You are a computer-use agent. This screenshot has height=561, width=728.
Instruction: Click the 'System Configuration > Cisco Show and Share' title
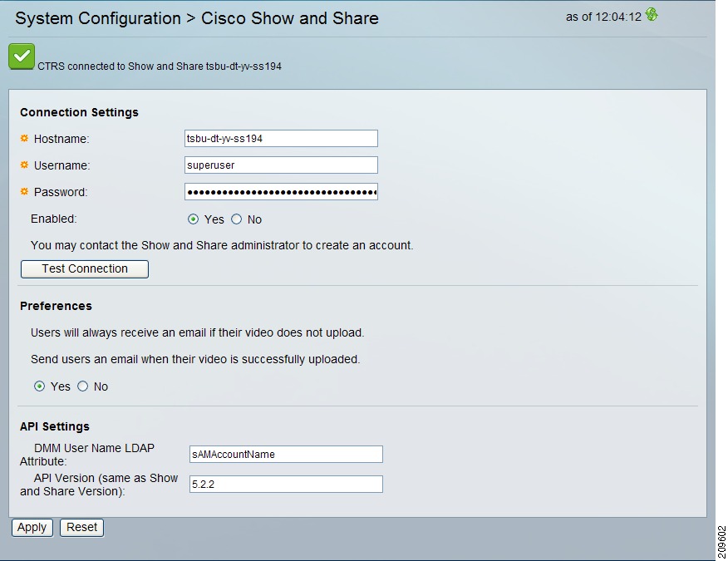point(197,18)
